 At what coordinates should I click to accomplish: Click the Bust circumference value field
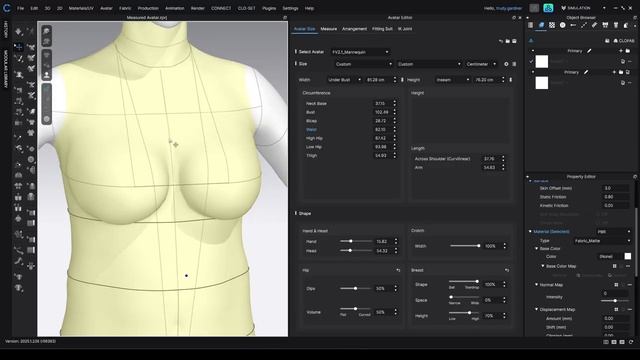tap(382, 112)
